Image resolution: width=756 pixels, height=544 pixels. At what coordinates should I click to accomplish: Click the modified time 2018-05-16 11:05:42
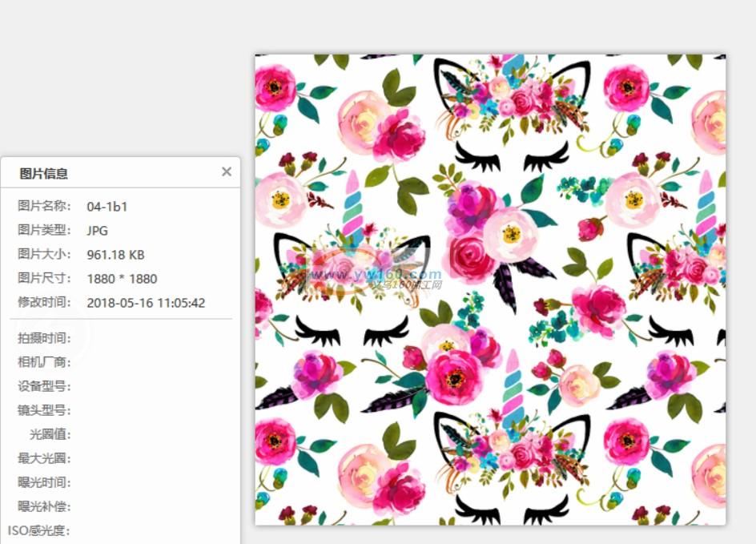[146, 303]
